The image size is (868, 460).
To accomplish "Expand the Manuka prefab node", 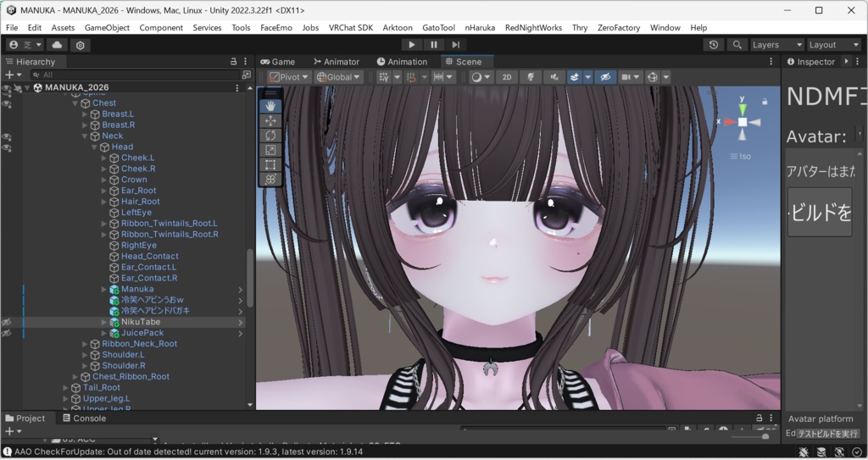I will coord(104,289).
